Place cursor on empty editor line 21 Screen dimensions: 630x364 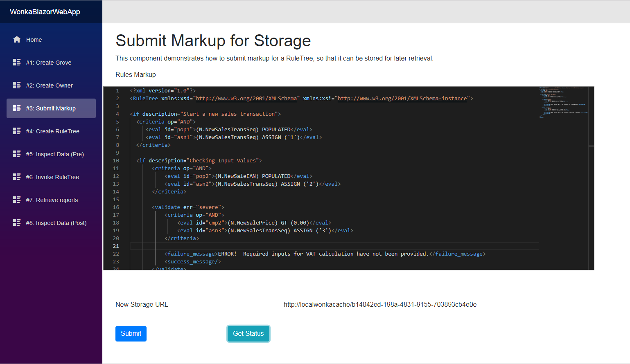tap(334, 246)
